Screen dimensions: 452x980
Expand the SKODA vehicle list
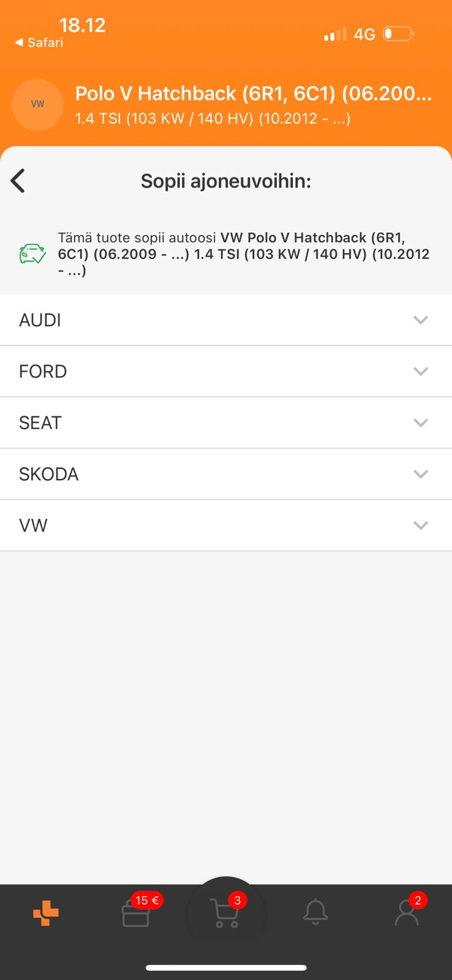tap(420, 474)
